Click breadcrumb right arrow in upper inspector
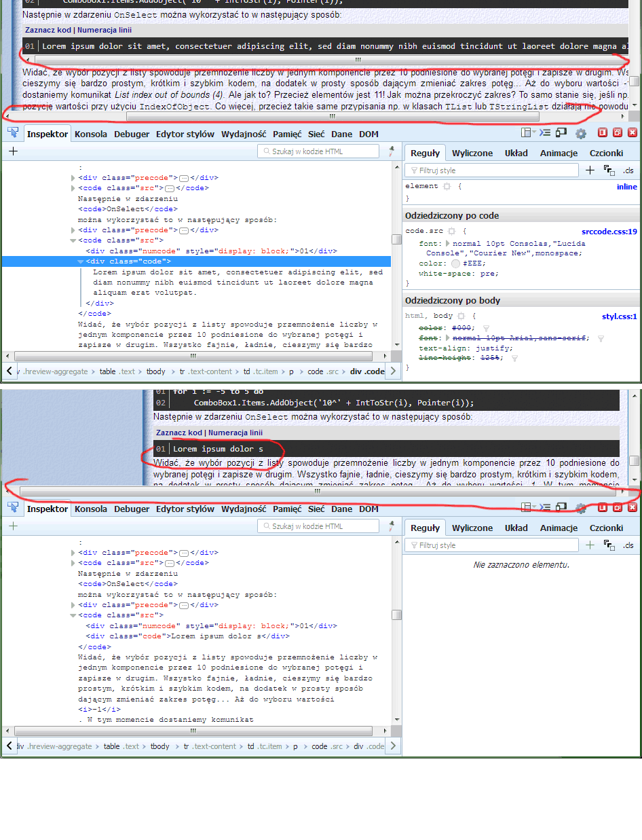Screen dimensions: 642x840 point(394,371)
